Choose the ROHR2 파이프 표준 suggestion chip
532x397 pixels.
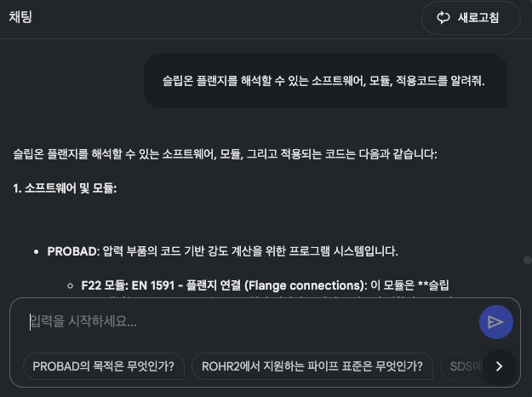[x=312, y=366]
